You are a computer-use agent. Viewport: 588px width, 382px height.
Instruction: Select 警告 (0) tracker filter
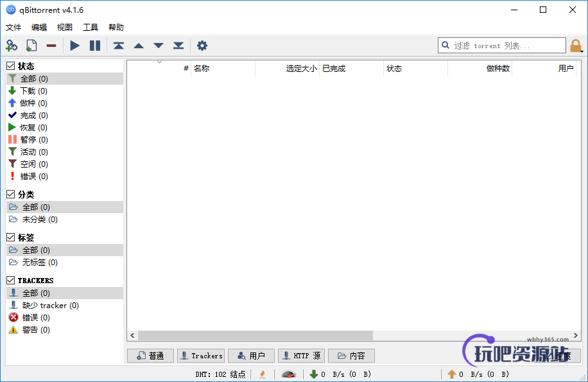pos(65,330)
